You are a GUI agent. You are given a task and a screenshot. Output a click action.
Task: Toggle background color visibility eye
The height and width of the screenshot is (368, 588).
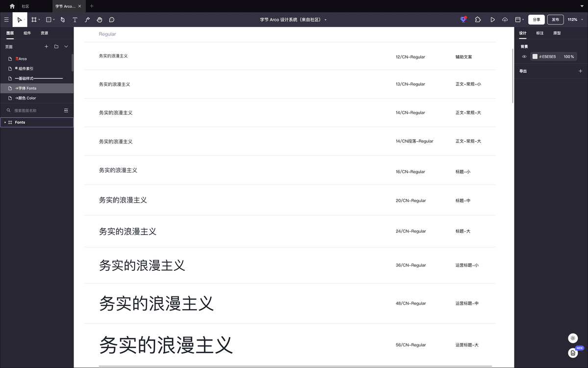524,57
